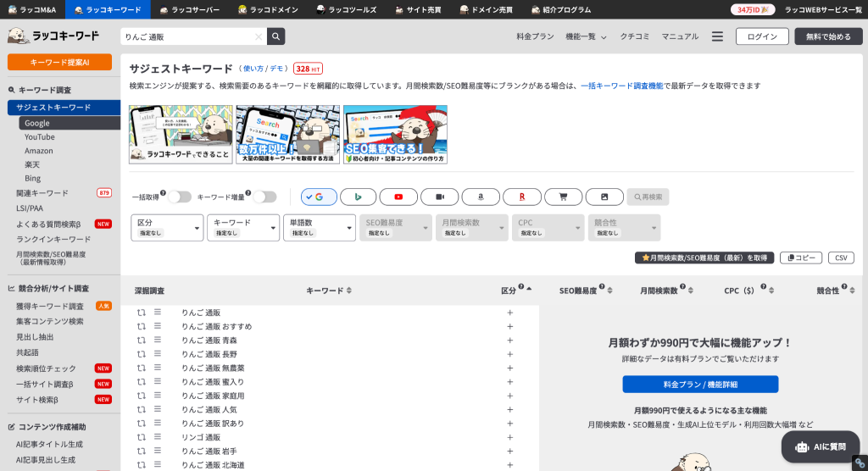Screen dimensions: 868x471
Task: Open list menu icon for りんご 通販 家庭用
Action: [x=157, y=395]
